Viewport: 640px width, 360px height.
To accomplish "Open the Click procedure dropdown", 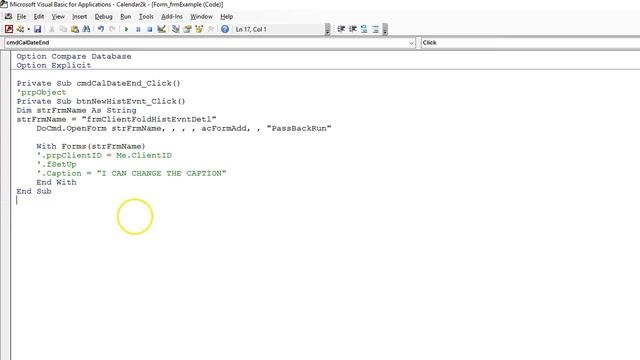I will [x=530, y=42].
